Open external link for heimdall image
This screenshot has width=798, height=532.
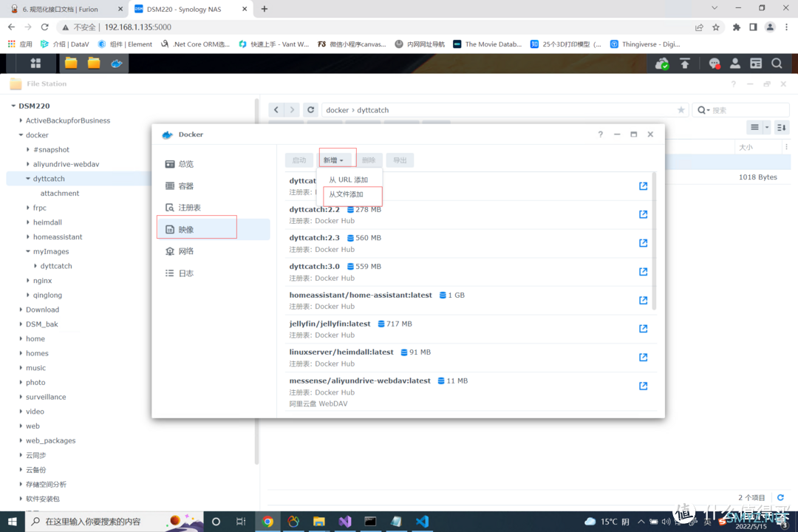(x=644, y=358)
